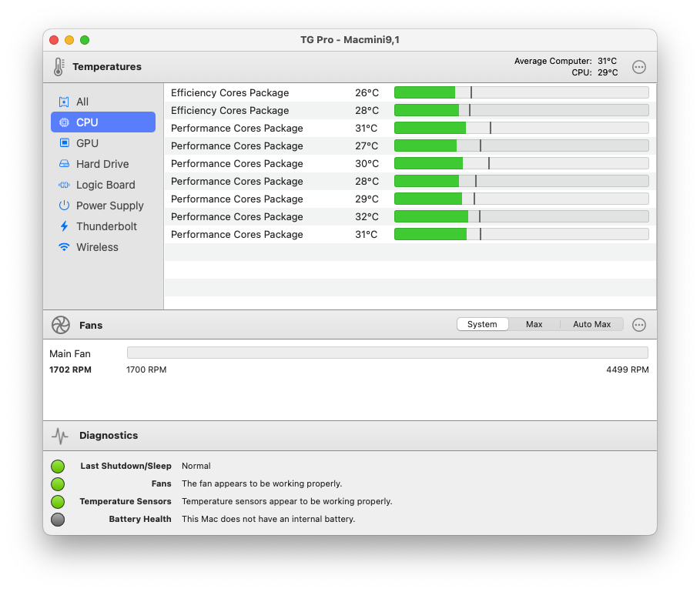Minimize the TG Pro window
The width and height of the screenshot is (700, 592).
(x=69, y=40)
